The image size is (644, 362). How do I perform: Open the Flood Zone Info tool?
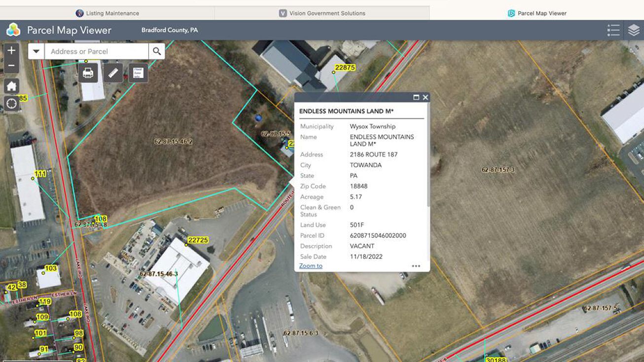137,72
